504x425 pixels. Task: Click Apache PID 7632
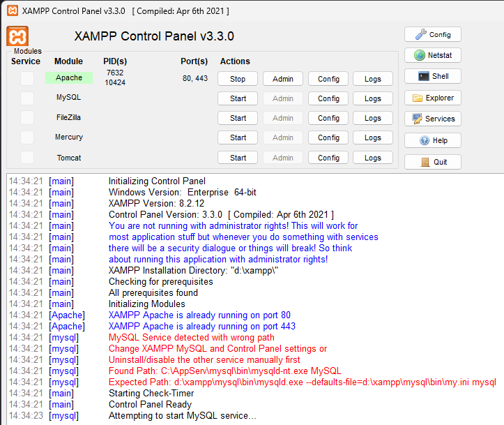[x=115, y=73]
